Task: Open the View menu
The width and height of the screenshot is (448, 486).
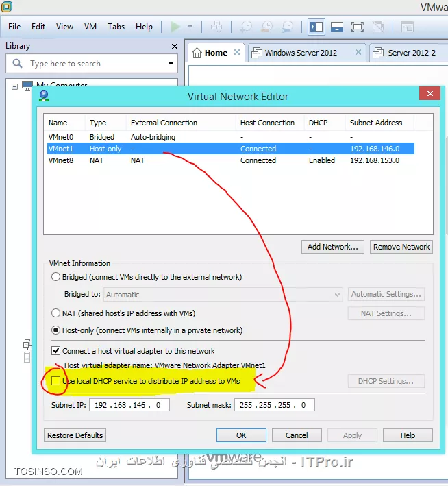Action: pos(65,27)
